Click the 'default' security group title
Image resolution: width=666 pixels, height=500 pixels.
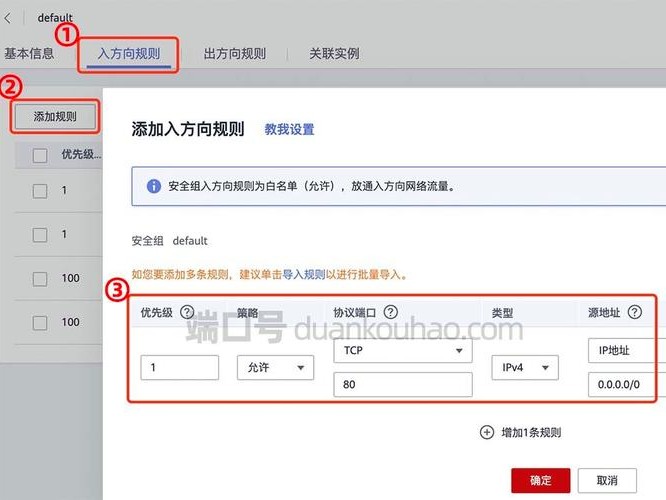pyautogui.click(x=55, y=18)
